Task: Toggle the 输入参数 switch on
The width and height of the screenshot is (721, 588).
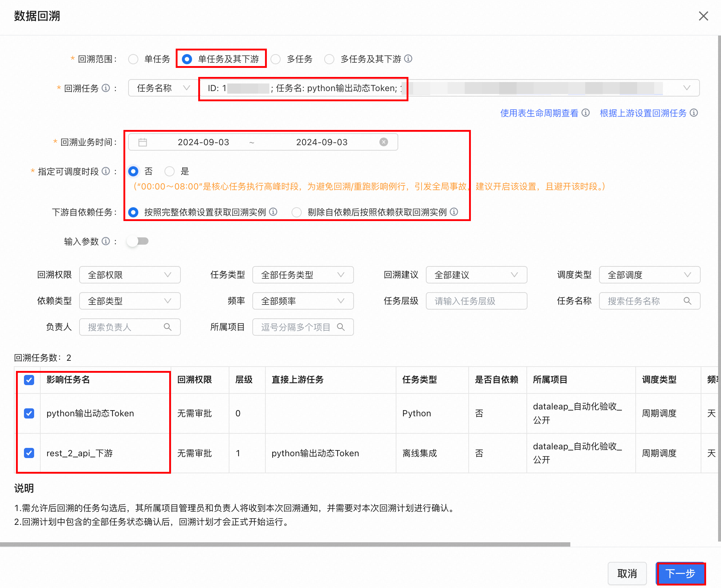Action: 138,241
